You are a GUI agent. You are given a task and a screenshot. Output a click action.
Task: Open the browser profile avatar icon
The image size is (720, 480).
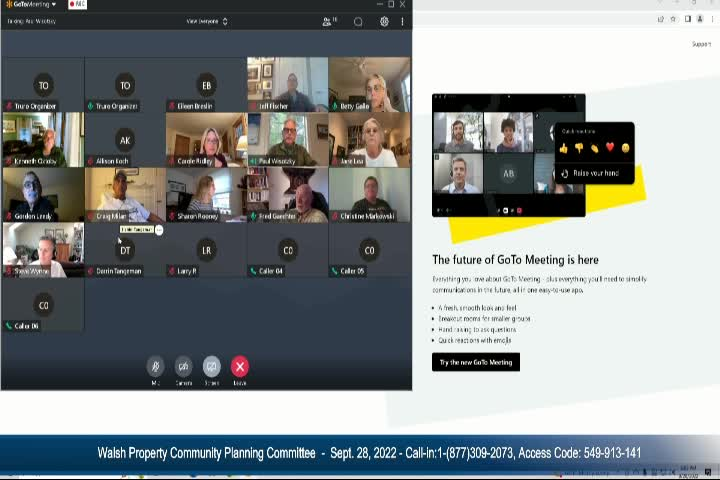[698, 19]
